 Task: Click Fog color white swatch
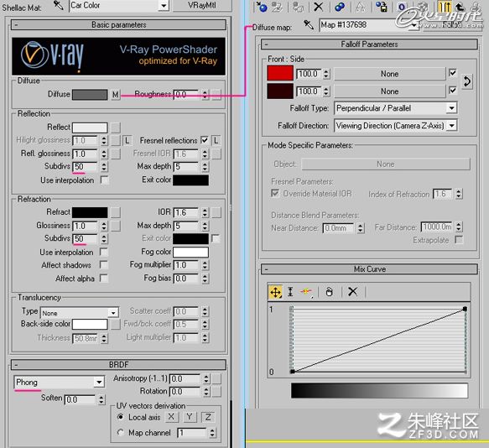click(x=191, y=252)
